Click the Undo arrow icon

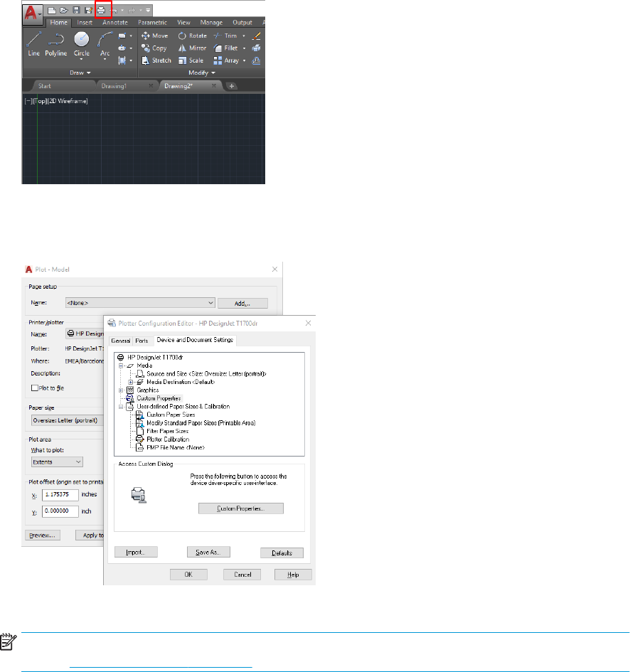(x=114, y=10)
